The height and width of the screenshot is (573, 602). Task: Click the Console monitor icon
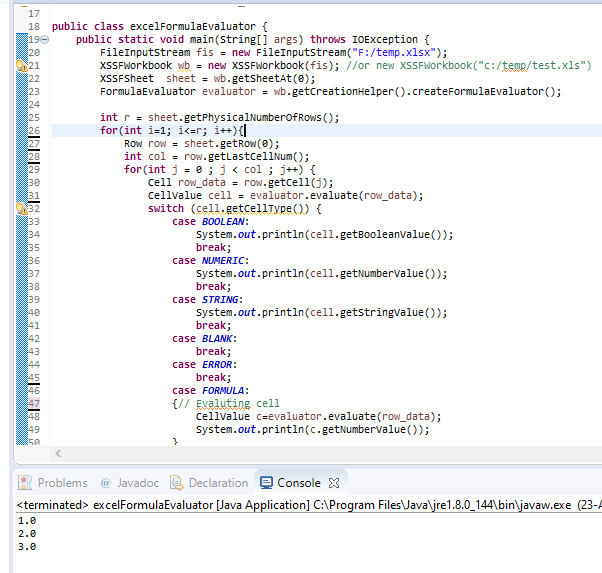(x=266, y=482)
